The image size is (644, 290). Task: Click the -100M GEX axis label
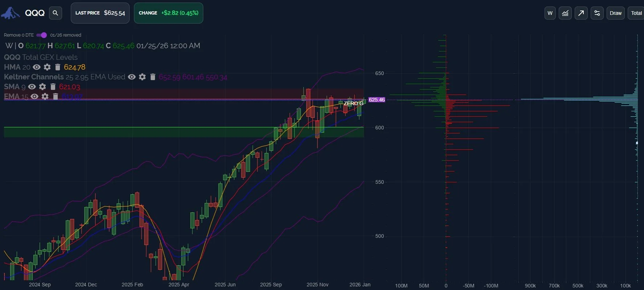[491, 286]
